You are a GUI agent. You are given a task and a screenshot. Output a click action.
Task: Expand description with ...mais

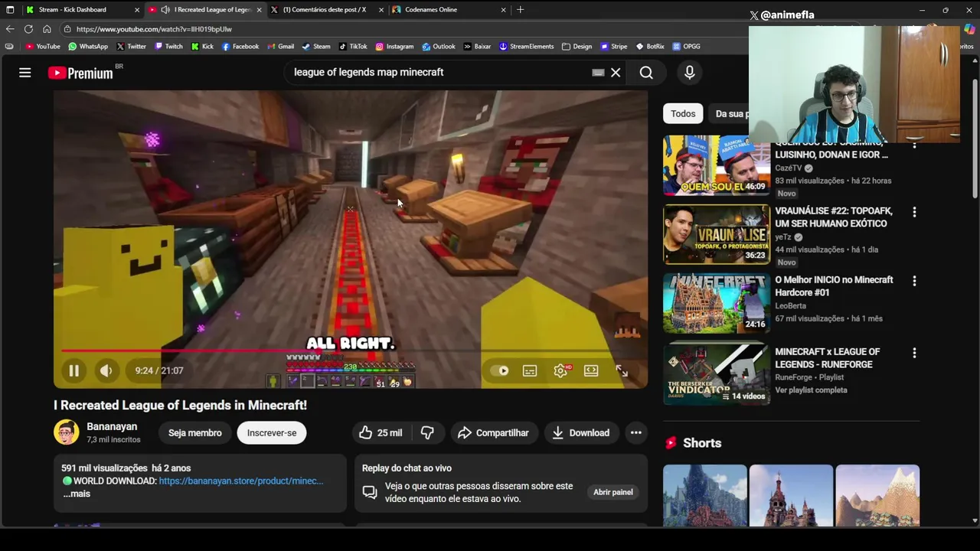[x=77, y=494]
